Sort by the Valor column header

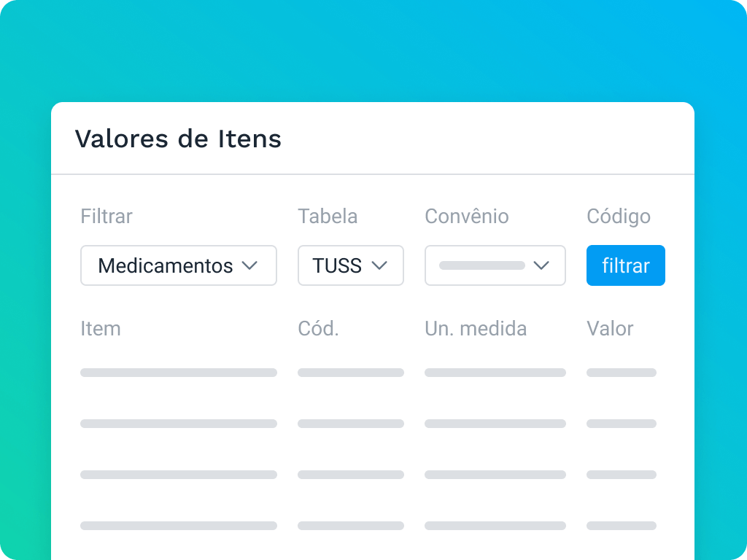tap(610, 329)
